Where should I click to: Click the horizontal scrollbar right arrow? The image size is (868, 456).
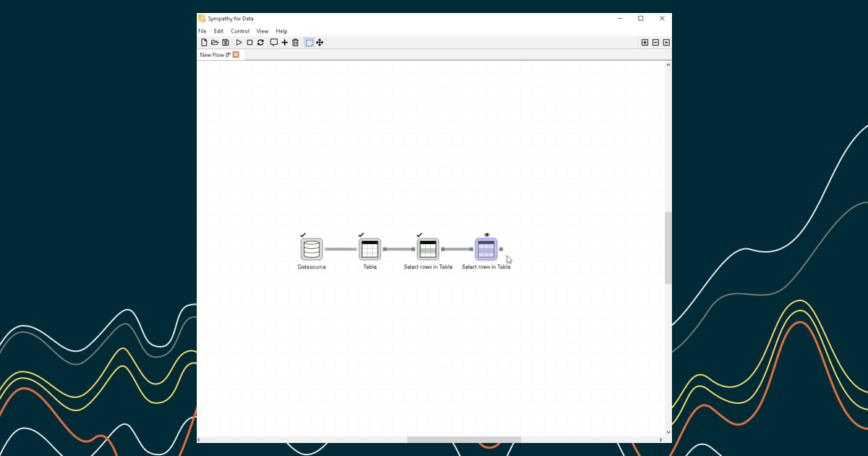(661, 439)
